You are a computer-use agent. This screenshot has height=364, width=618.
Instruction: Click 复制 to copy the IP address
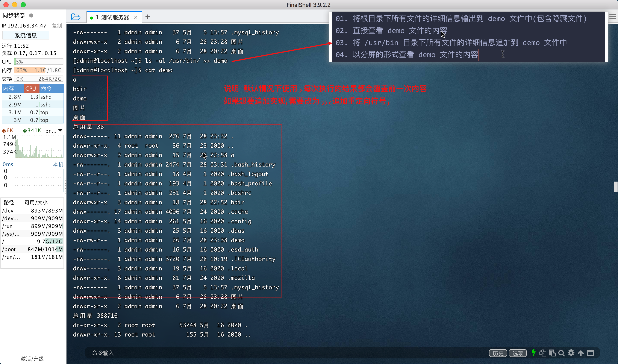57,26
